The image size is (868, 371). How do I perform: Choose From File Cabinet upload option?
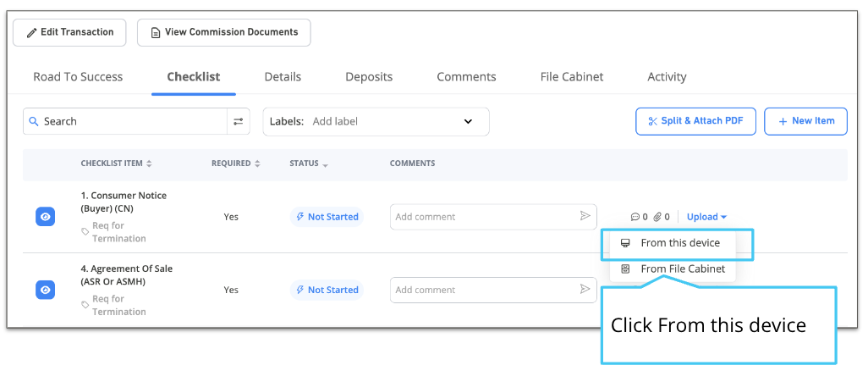tap(673, 269)
